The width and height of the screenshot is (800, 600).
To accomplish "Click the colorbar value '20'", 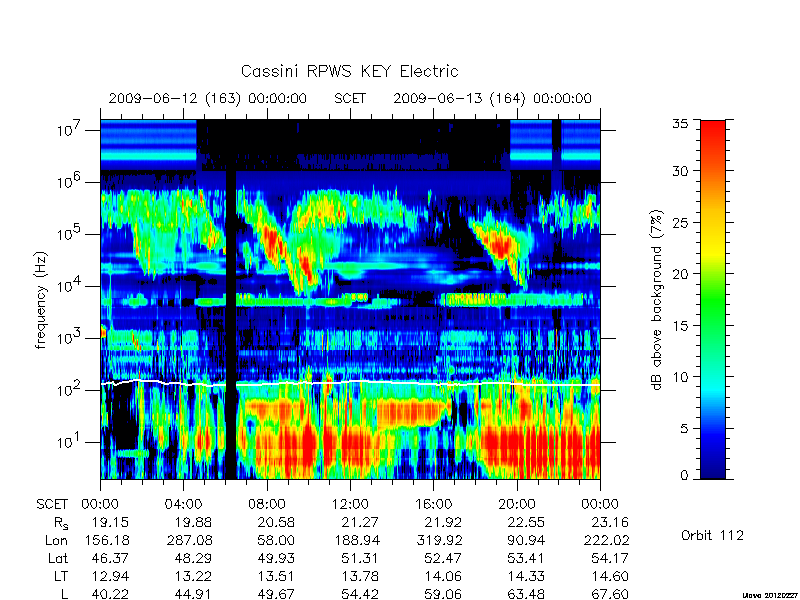I will pos(680,273).
